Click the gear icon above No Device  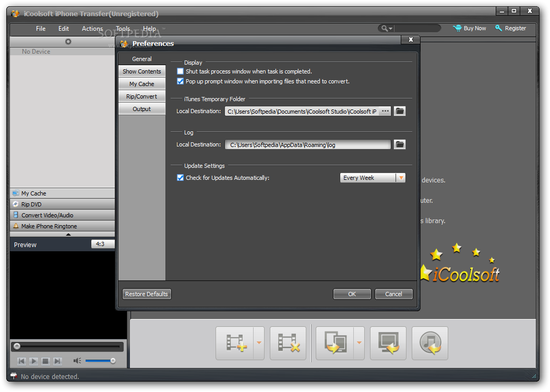tap(68, 42)
